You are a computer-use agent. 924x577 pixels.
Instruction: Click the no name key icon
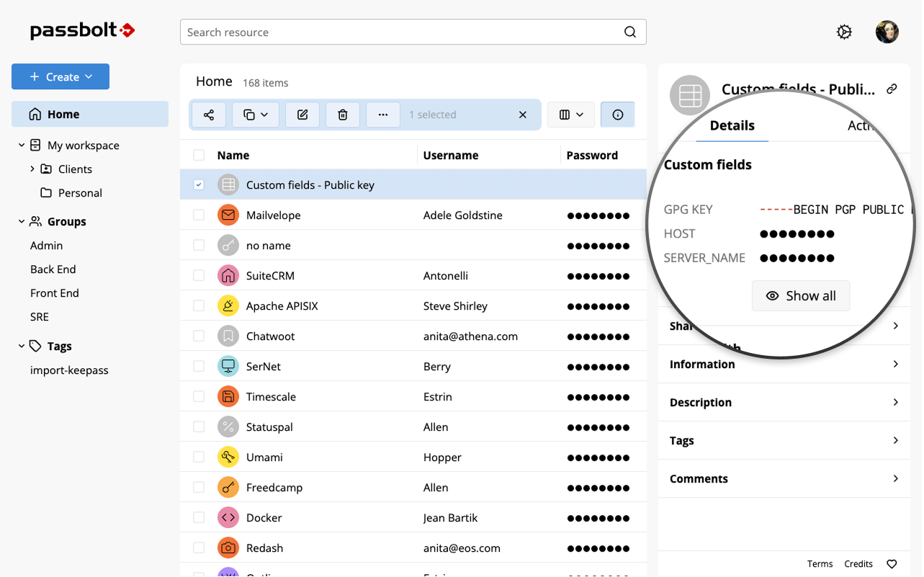[x=228, y=245]
